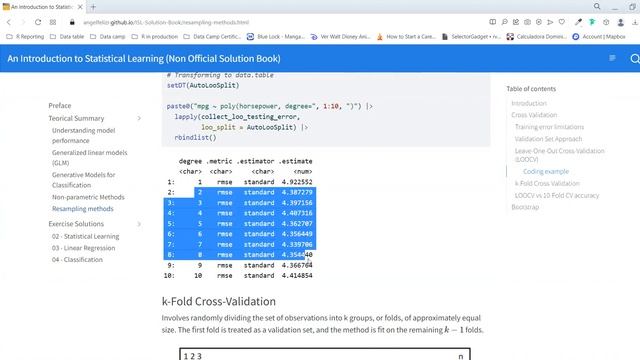Open the Blue Lock - Manga bookmark

point(276,37)
